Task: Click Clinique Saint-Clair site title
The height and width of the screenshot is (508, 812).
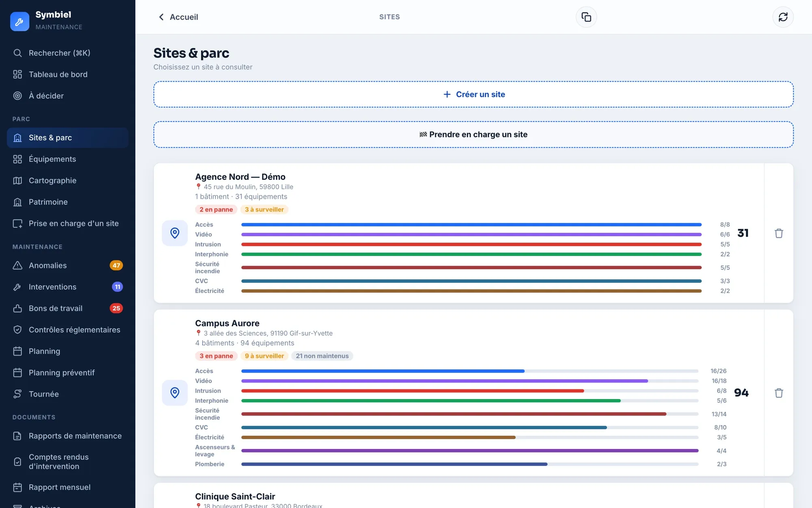Action: (x=235, y=496)
